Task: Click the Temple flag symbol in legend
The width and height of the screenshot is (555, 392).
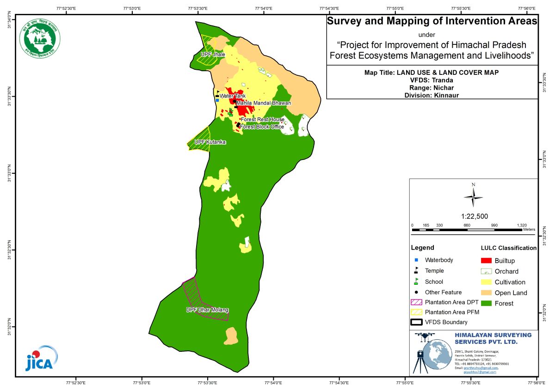Action: [x=416, y=270]
